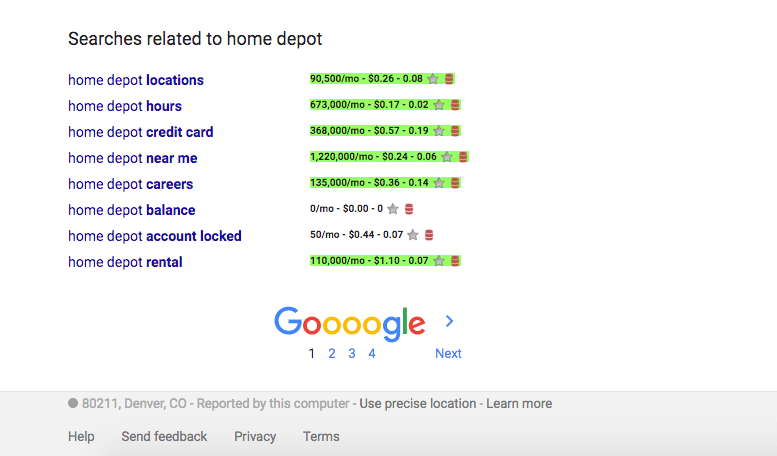Open the home depot account locked search
Viewport: 777px width, 456px height.
(155, 236)
